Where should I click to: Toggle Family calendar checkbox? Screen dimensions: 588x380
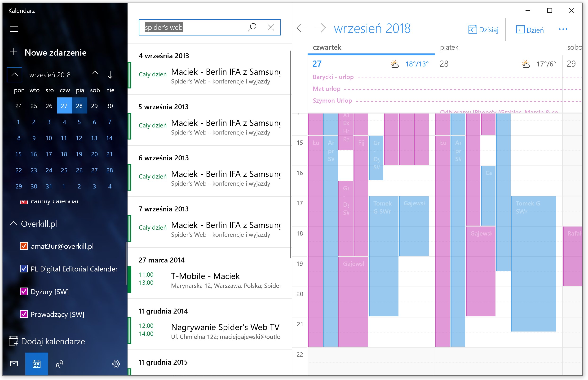coord(24,202)
